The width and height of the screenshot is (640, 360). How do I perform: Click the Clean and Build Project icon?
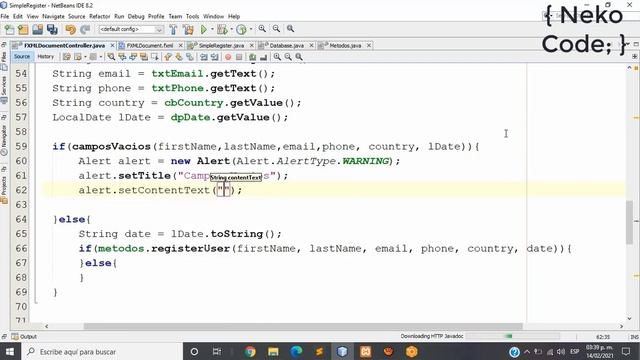[x=188, y=29]
